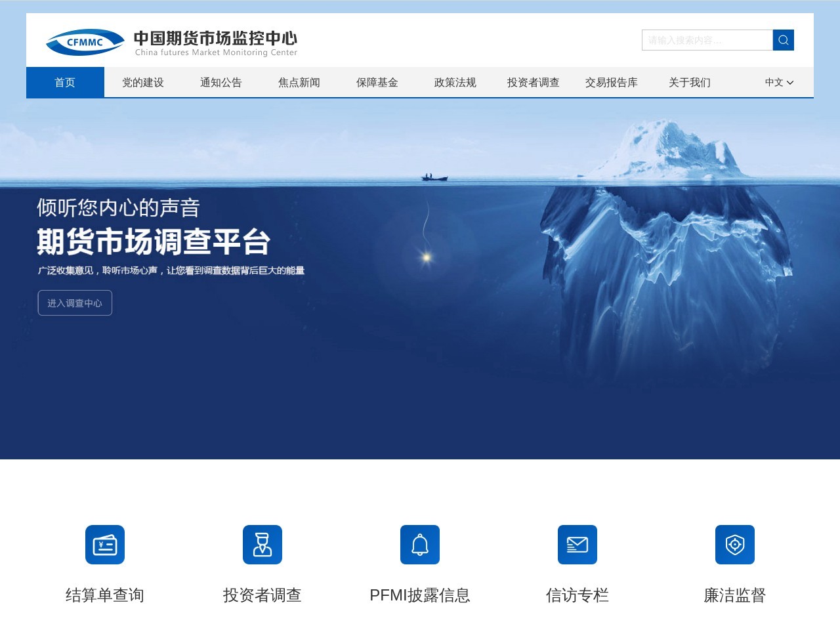Click the PFMI披露信息 text link

[419, 595]
